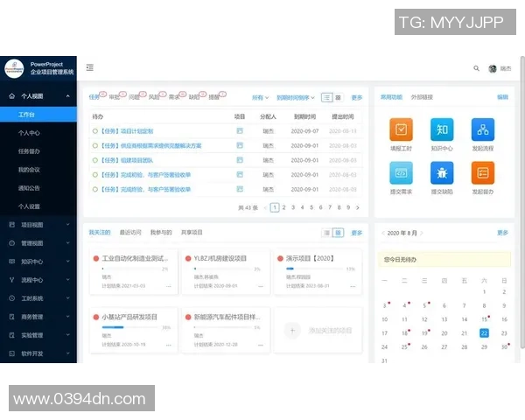The height and width of the screenshot is (420, 525).
Task: Open the 知识中心 shortcut icon
Action: coord(442,129)
